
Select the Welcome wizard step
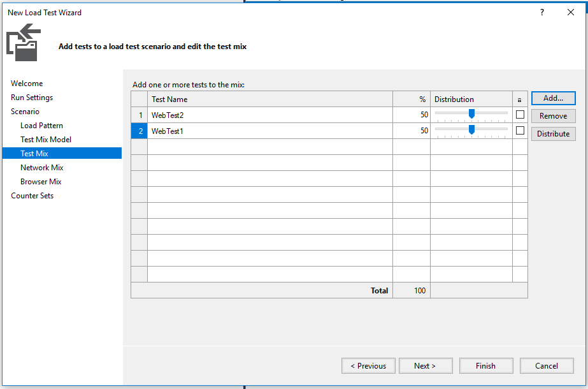click(x=28, y=83)
